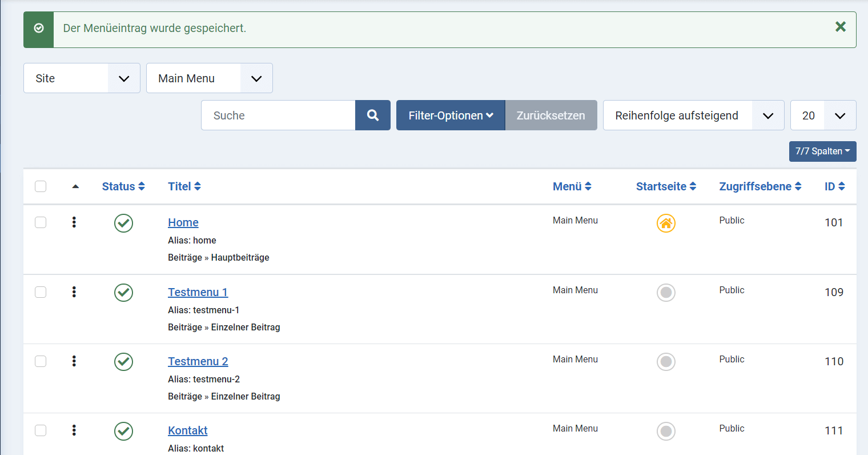Open the Home menu item
868x455 pixels.
point(183,222)
